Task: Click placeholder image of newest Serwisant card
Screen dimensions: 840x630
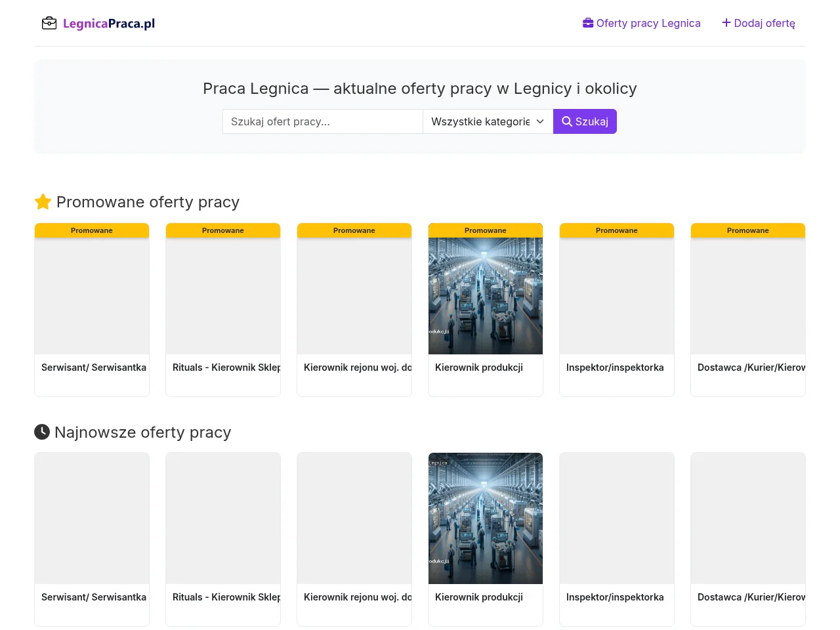Action: pos(92,518)
